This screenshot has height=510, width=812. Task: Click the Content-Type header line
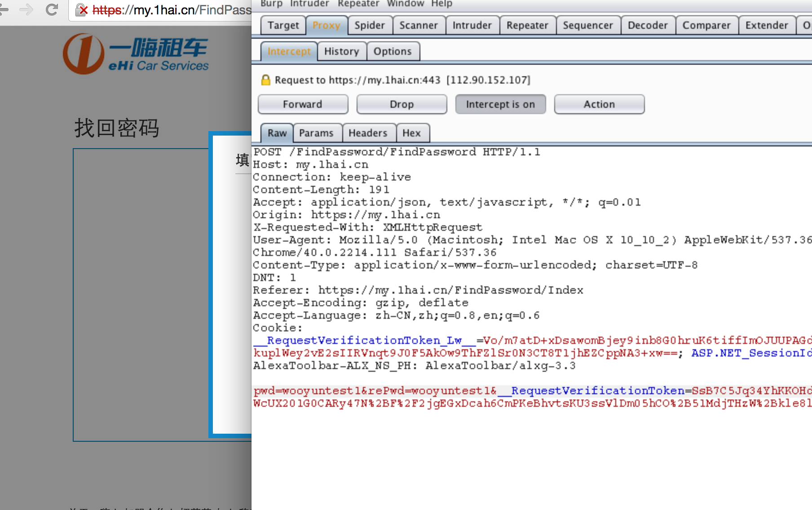475,265
